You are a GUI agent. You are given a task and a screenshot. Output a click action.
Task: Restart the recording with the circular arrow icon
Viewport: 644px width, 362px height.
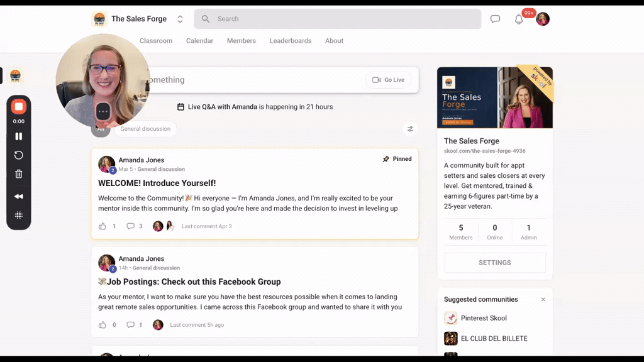point(18,155)
